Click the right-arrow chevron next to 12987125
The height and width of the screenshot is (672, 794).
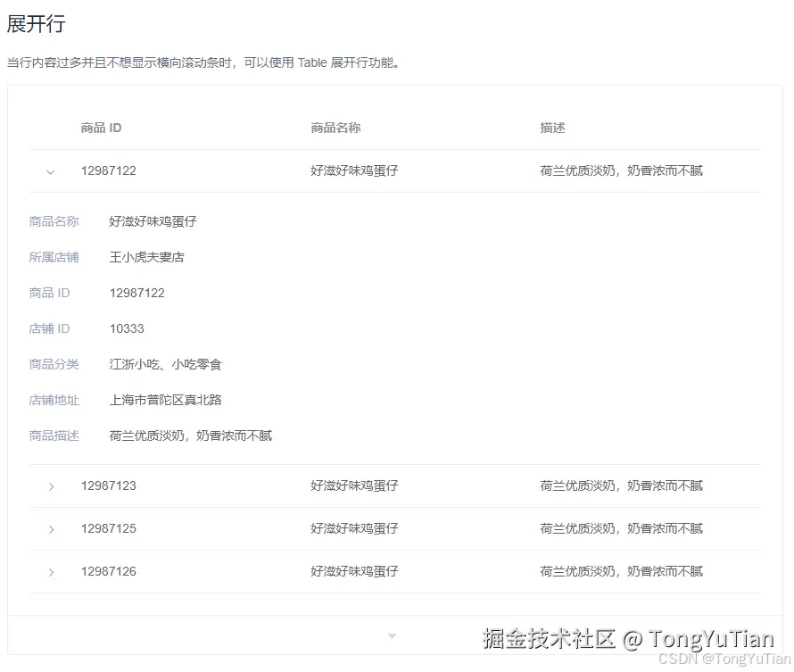coord(51,529)
